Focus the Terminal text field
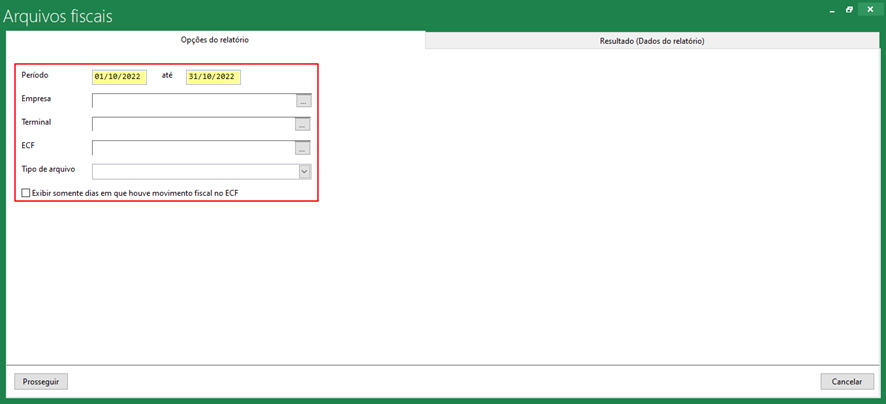 tap(193, 125)
